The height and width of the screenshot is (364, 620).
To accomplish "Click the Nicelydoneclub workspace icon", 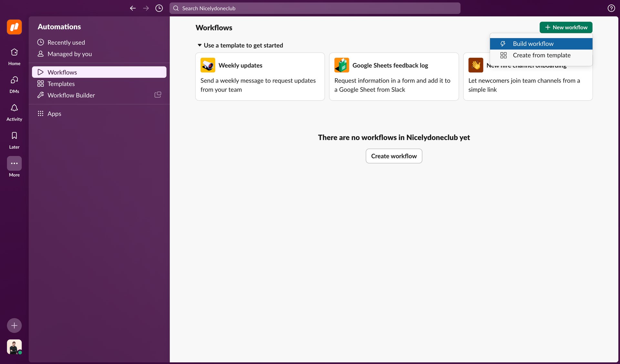I will (x=14, y=27).
